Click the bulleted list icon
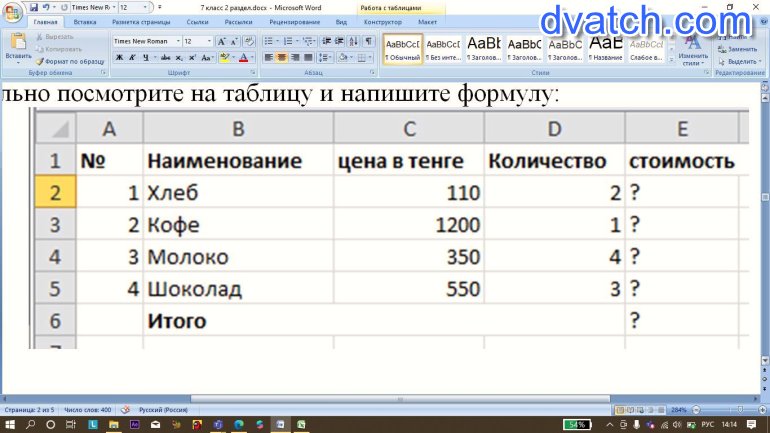 tap(269, 42)
